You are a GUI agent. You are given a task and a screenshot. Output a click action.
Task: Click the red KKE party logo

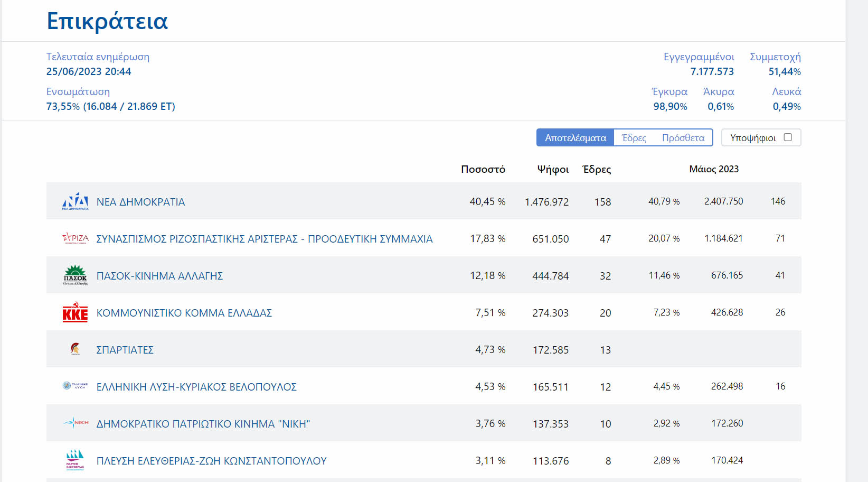tap(75, 312)
